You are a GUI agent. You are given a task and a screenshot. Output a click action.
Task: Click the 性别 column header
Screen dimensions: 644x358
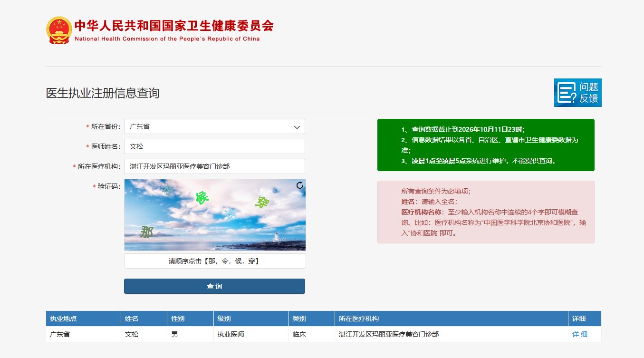pos(190,319)
